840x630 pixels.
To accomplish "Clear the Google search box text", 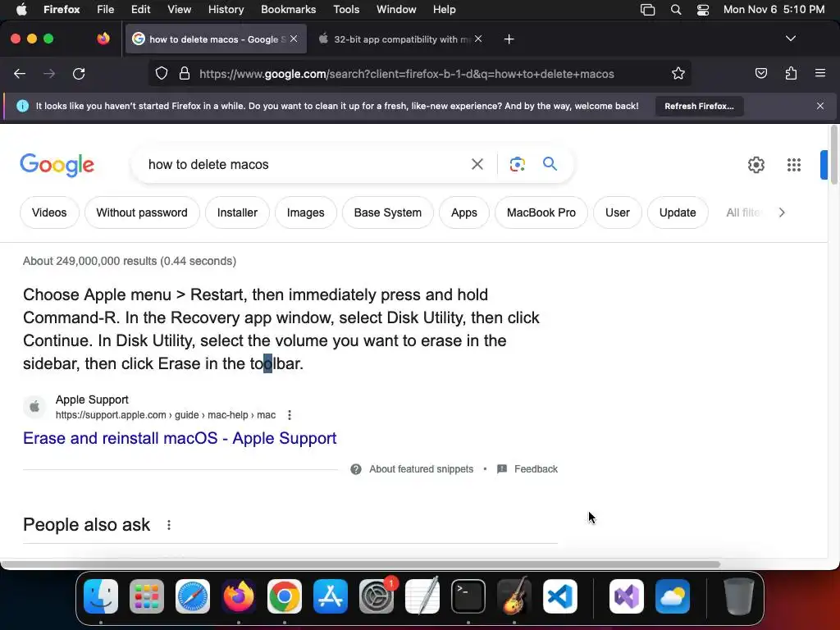I will click(x=477, y=164).
